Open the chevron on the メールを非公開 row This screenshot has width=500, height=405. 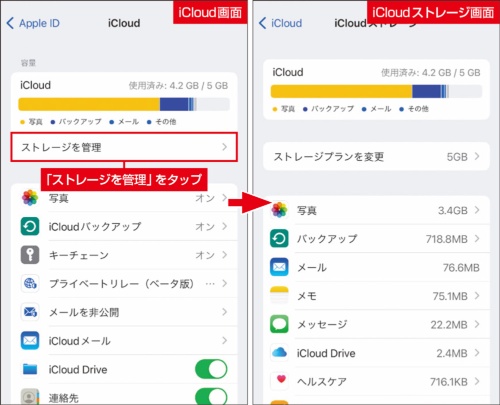(225, 312)
